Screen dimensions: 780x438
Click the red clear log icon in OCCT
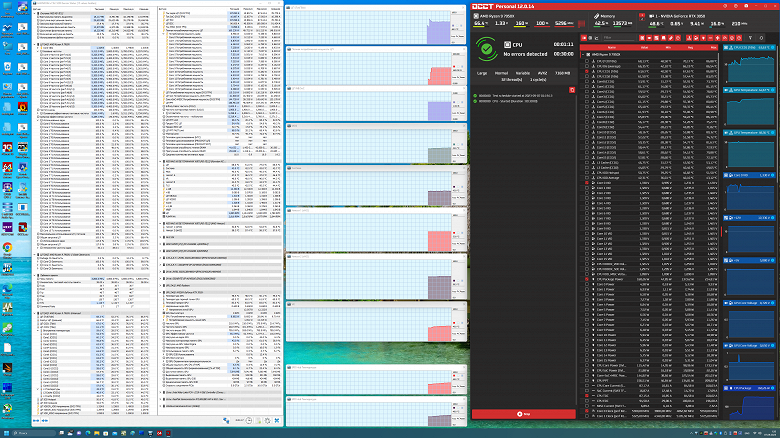tap(572, 90)
